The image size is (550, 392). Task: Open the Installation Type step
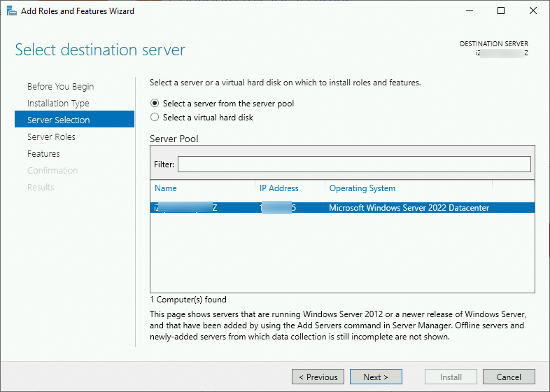coord(58,104)
